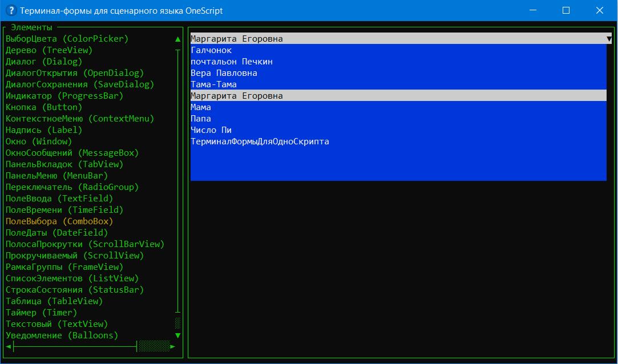Open Таблица (TableView) element
618x364 pixels.
point(54,301)
